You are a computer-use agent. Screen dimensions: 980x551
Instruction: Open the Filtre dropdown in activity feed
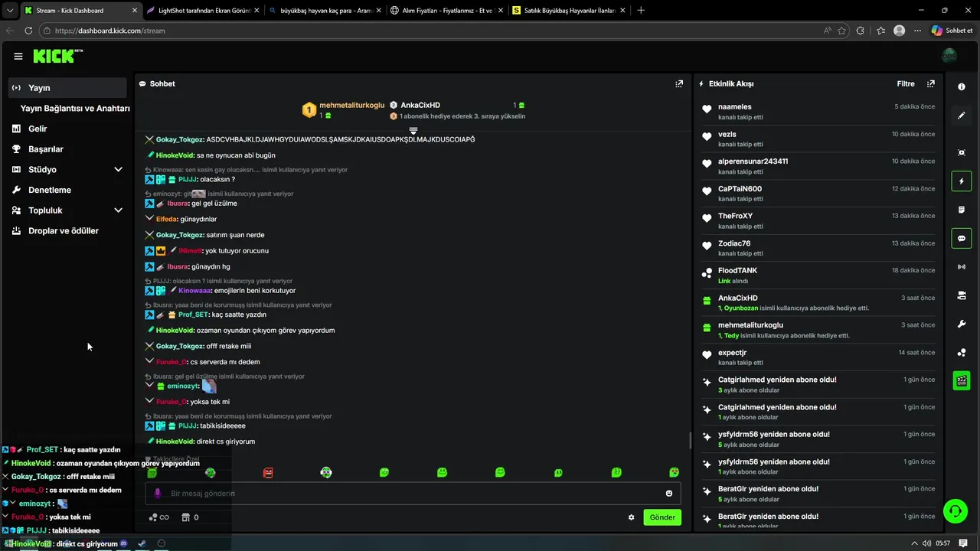906,83
